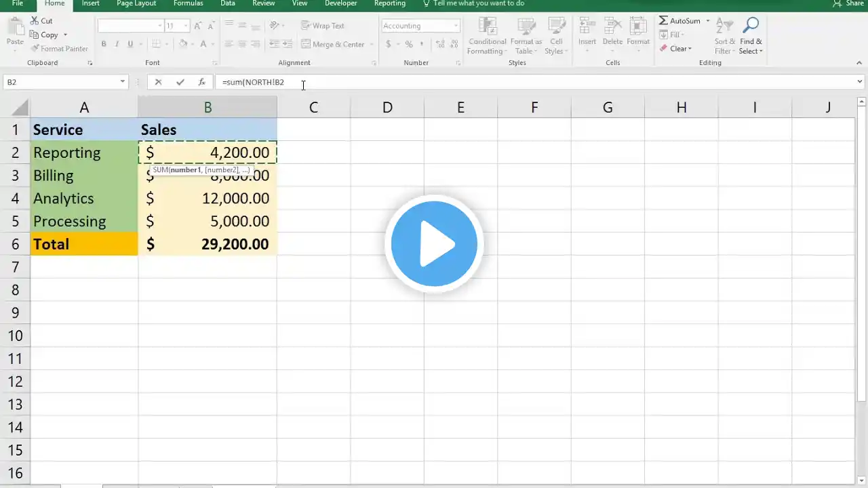Open the Font Color dropdown arrow
The width and height of the screenshot is (868, 488).
(212, 45)
